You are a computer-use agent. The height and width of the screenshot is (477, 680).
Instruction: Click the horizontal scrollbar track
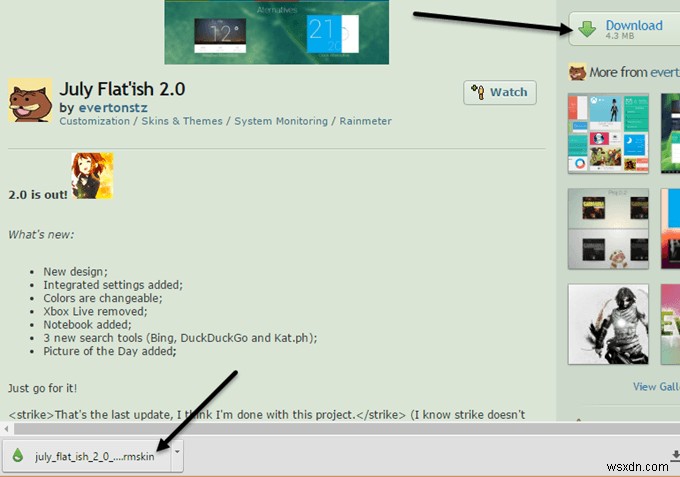347,429
